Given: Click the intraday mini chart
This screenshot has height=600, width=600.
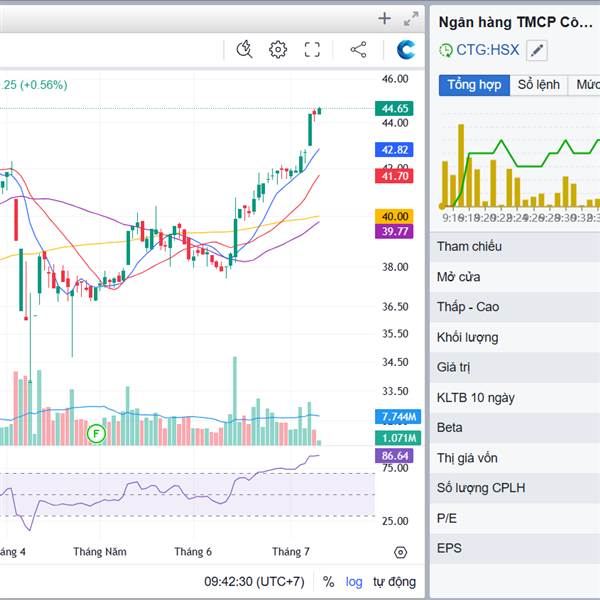Looking at the screenshot, I should point(519,165).
